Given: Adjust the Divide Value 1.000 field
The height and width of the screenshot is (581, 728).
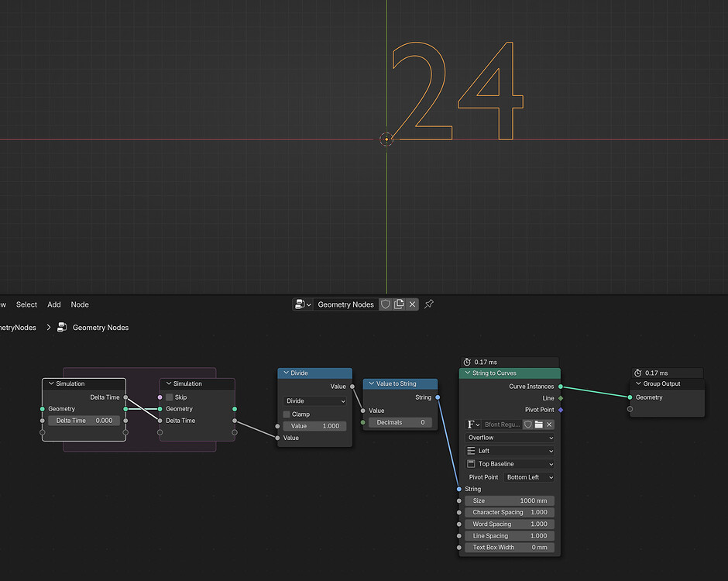Looking at the screenshot, I should [x=314, y=426].
